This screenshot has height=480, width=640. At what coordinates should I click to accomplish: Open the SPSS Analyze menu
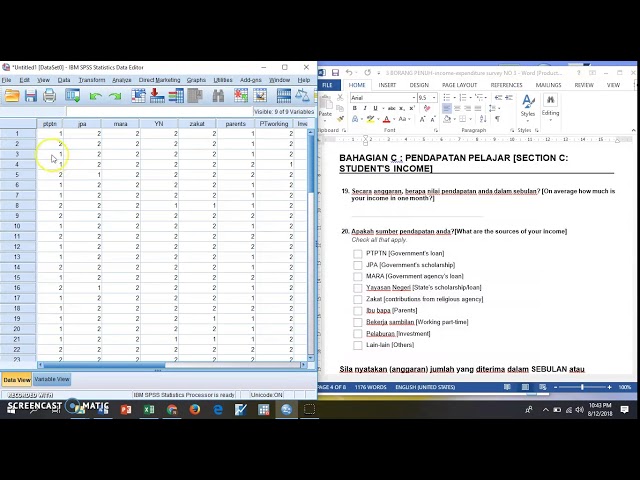(122, 80)
